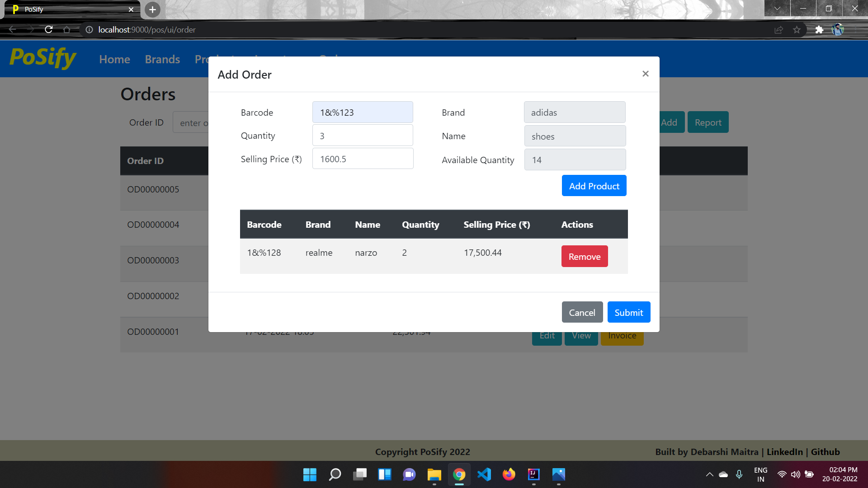The width and height of the screenshot is (868, 488).
Task: Click the share page icon
Action: pos(778,30)
